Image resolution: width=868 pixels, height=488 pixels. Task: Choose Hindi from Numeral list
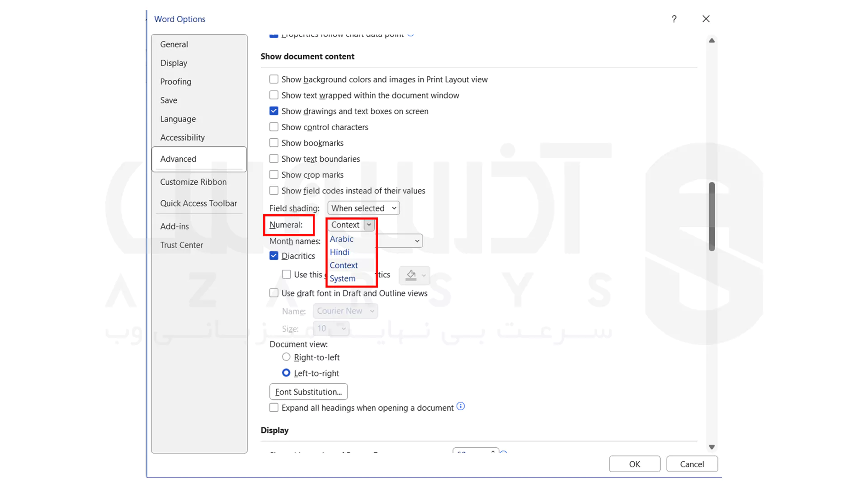340,252
